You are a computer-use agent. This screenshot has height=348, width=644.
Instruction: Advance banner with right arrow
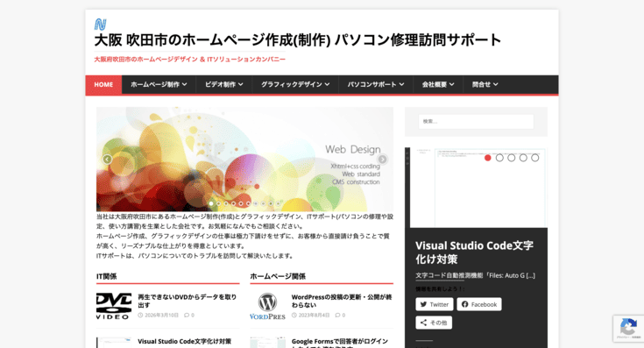pos(382,160)
